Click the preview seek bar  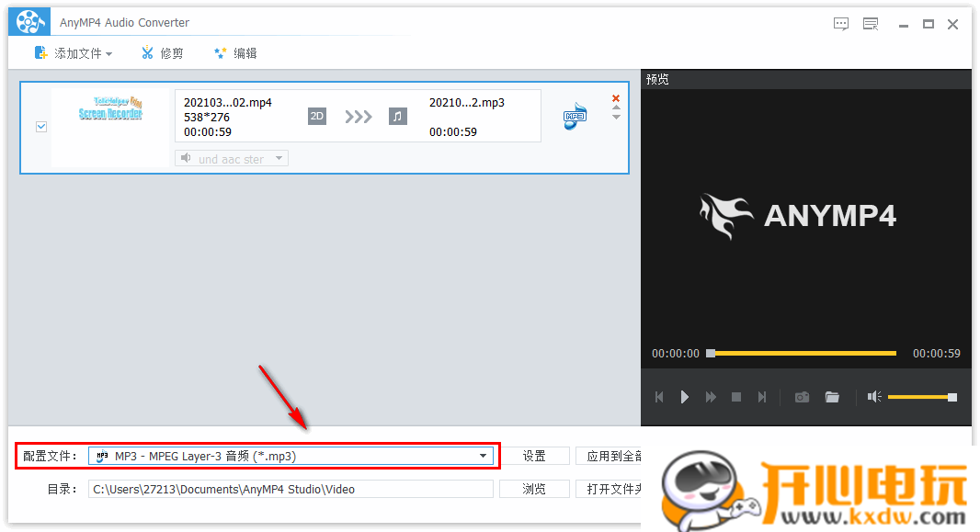point(803,354)
